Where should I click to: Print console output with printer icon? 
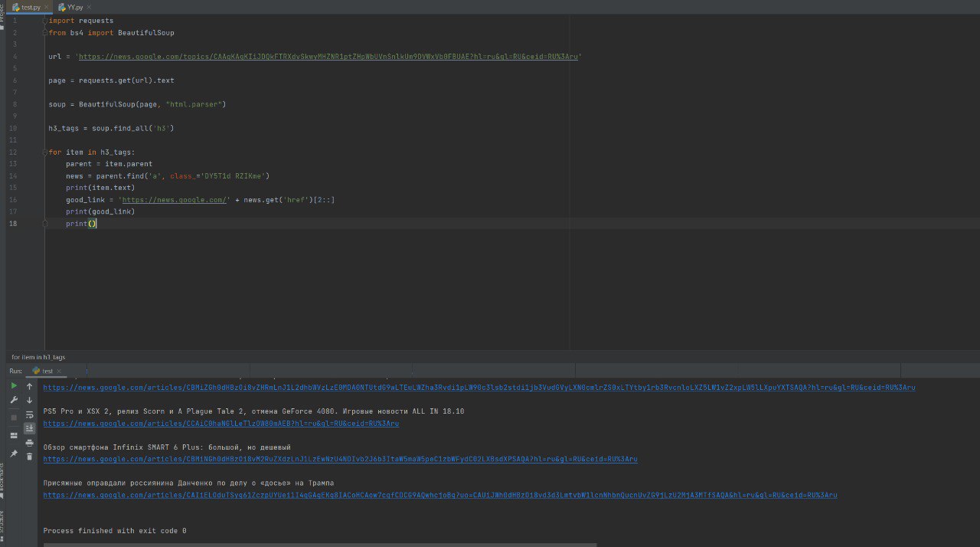[30, 443]
